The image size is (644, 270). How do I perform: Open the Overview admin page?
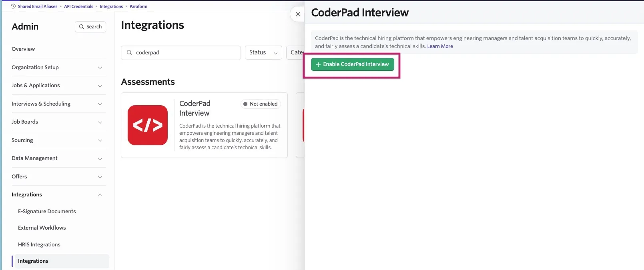(23, 49)
